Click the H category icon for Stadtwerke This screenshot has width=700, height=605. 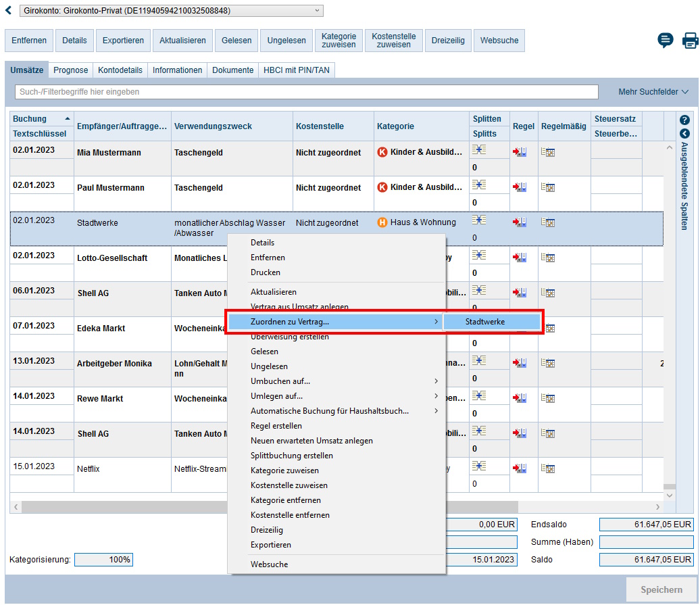tap(382, 222)
